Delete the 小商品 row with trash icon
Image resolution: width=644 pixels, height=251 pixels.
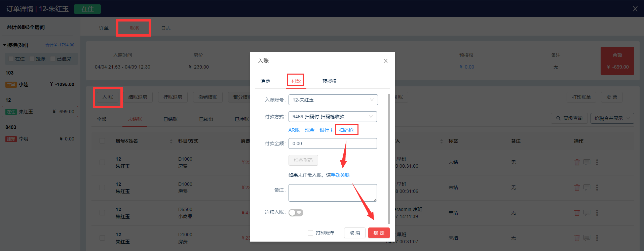(577, 213)
